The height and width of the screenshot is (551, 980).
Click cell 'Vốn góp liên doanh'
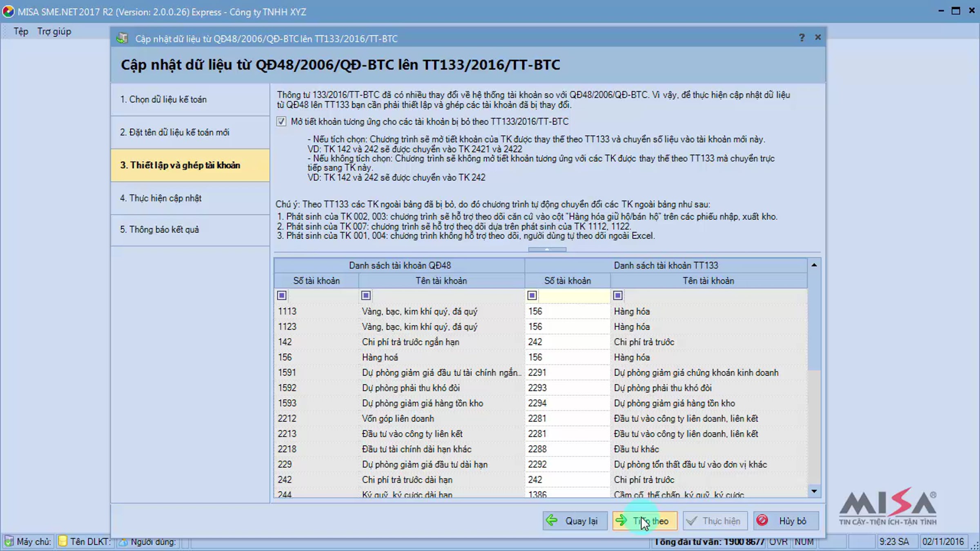[441, 418]
